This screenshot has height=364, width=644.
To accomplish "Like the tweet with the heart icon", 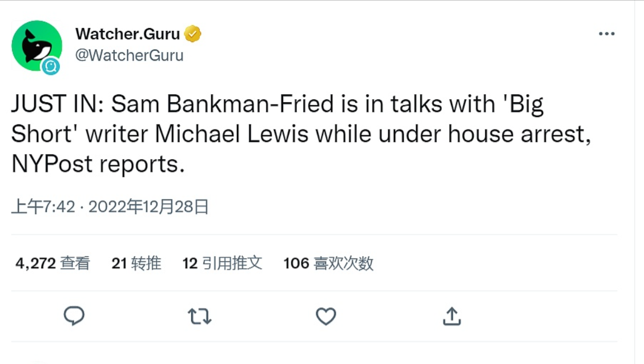I will pos(326,316).
